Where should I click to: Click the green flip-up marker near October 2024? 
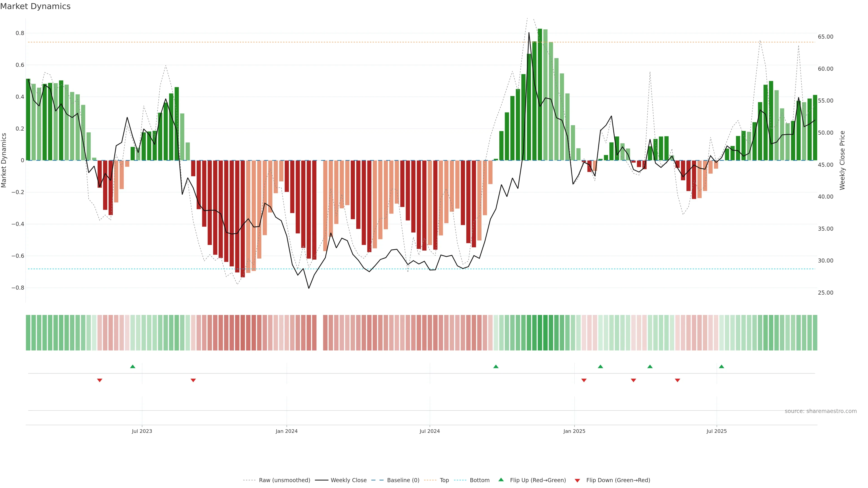pyautogui.click(x=496, y=366)
